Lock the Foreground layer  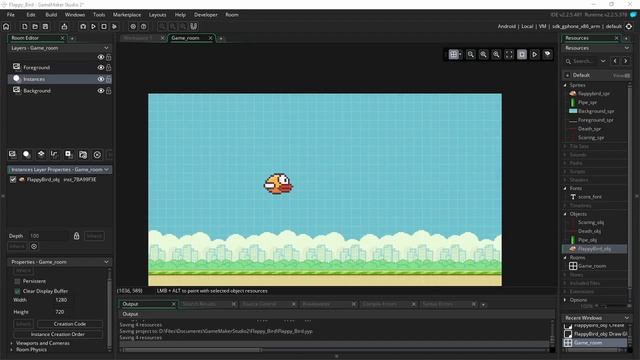point(109,67)
